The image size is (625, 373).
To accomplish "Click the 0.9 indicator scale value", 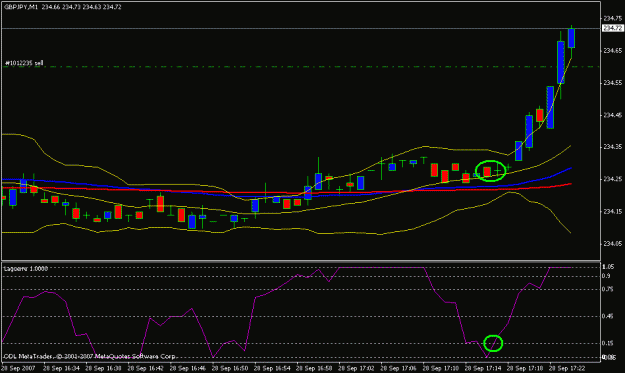I will coord(606,276).
